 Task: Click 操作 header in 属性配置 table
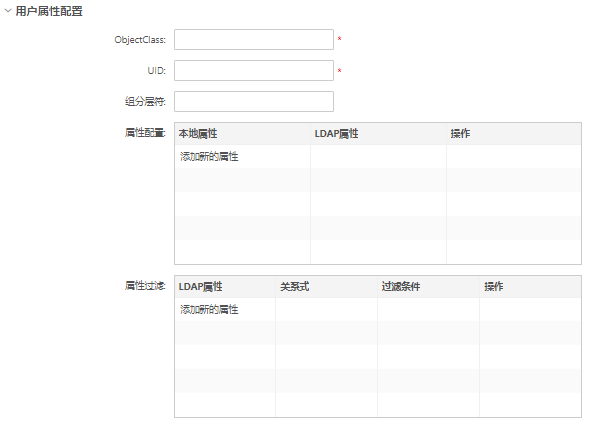point(460,133)
